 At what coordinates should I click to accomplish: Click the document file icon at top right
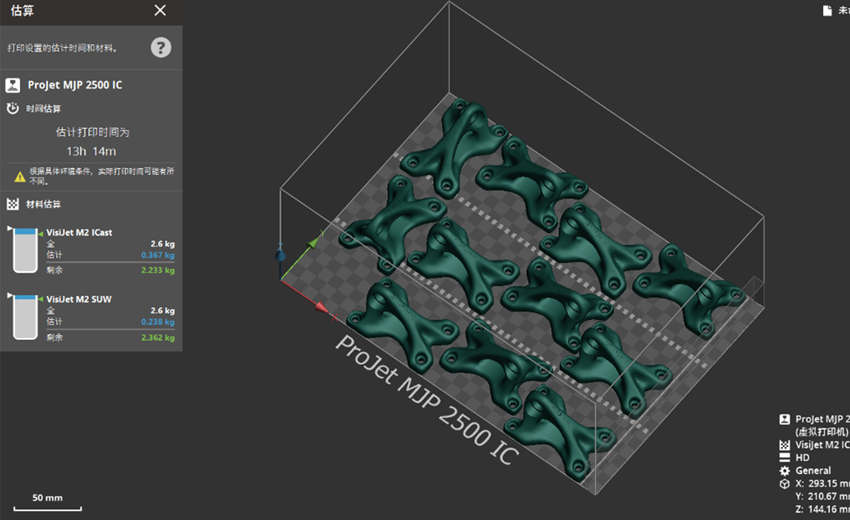(827, 11)
